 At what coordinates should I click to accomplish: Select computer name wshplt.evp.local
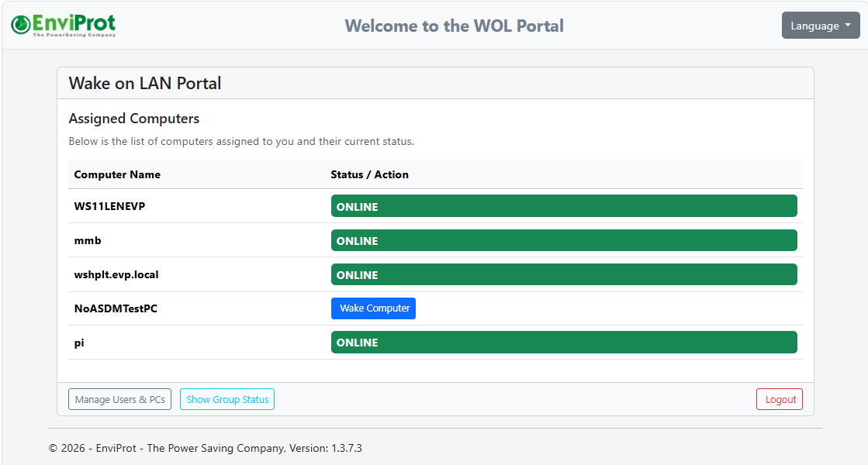coord(116,275)
